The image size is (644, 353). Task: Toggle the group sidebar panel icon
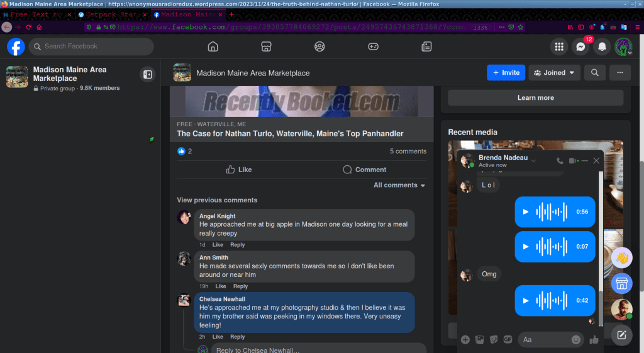tap(147, 74)
